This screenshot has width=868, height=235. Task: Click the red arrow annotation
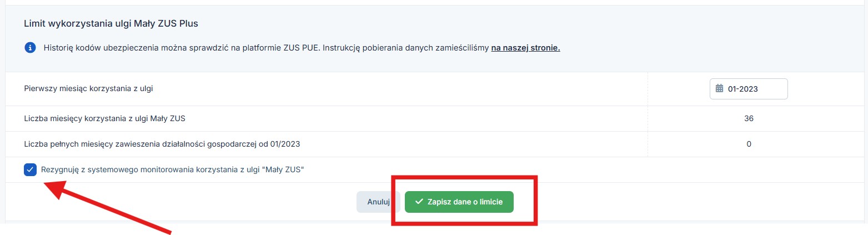pos(106,209)
